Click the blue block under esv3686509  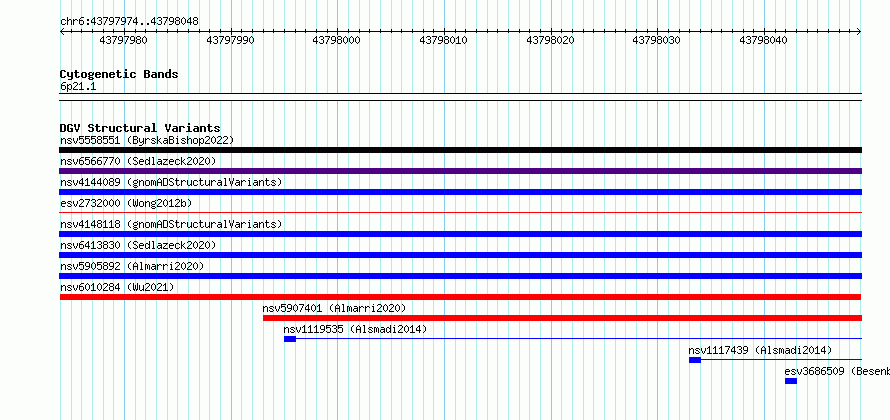pyautogui.click(x=791, y=381)
